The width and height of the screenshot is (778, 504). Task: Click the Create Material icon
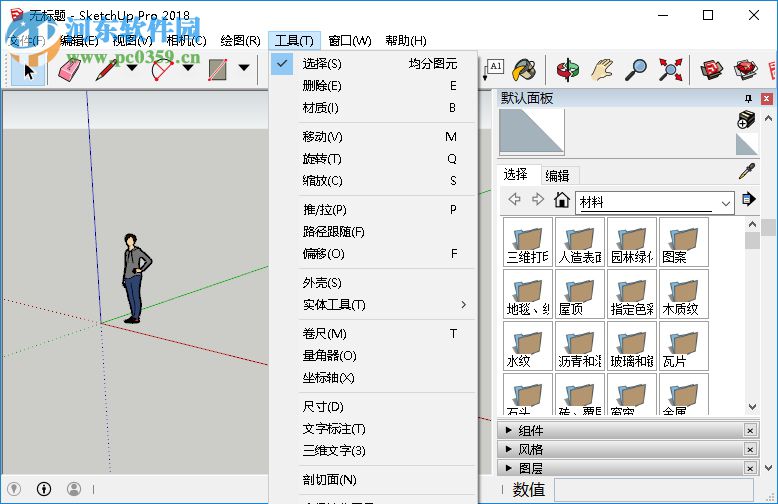click(746, 120)
